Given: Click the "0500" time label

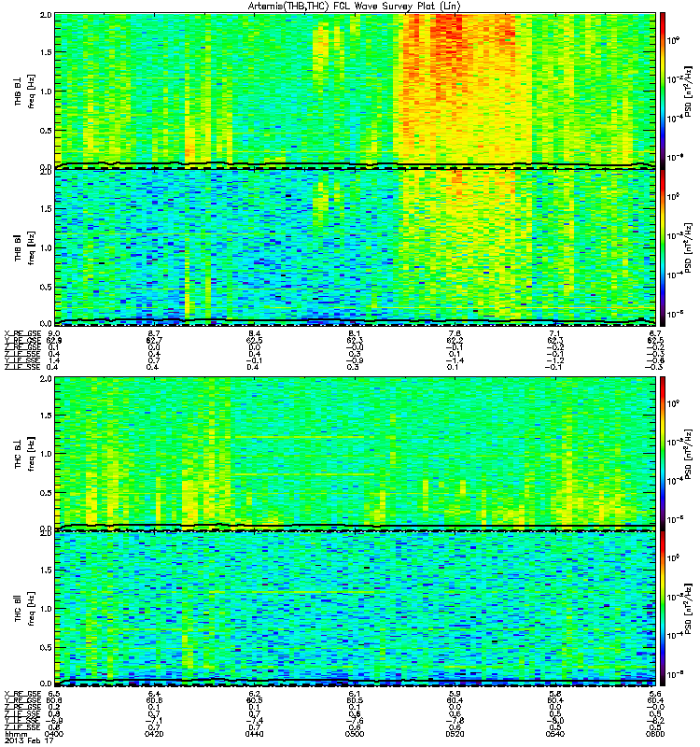Looking at the screenshot, I should [x=355, y=734].
